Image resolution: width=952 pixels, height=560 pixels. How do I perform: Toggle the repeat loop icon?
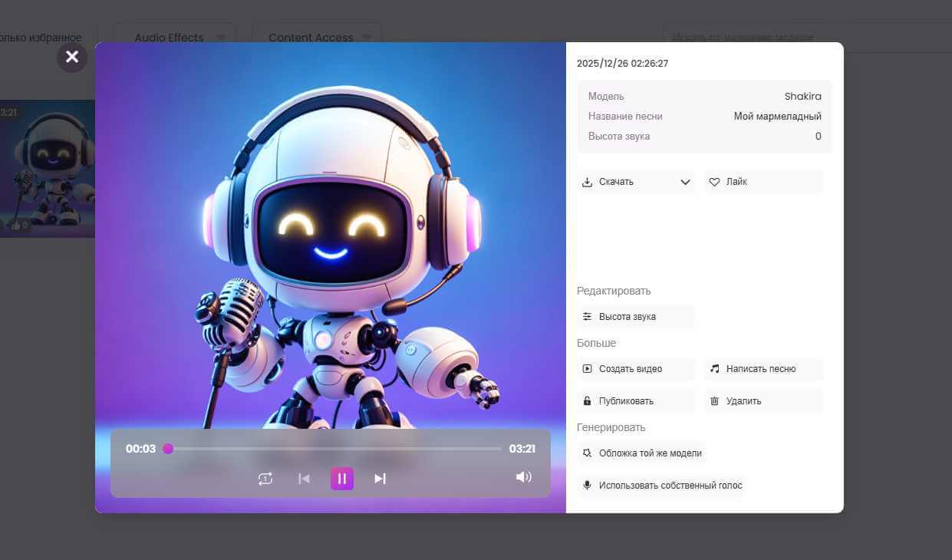click(x=265, y=479)
